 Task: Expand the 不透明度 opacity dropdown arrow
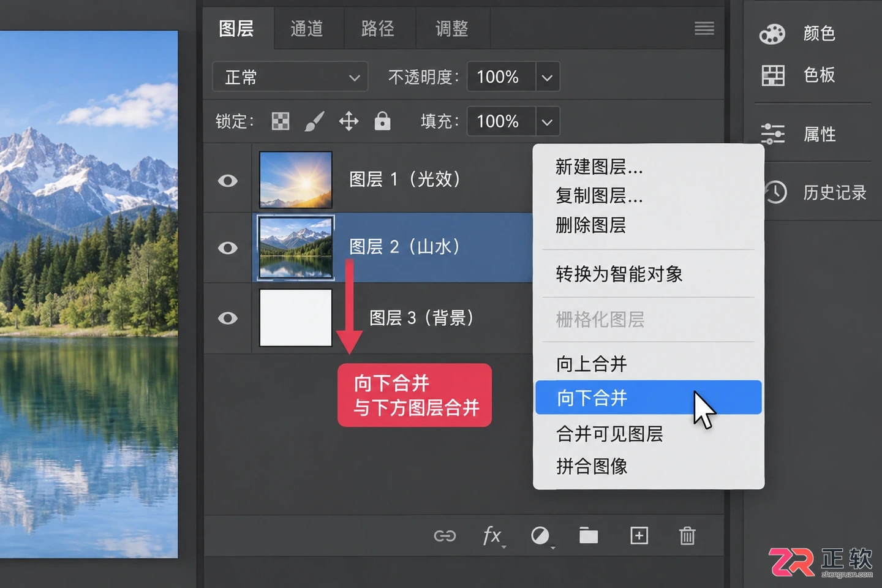tap(547, 77)
